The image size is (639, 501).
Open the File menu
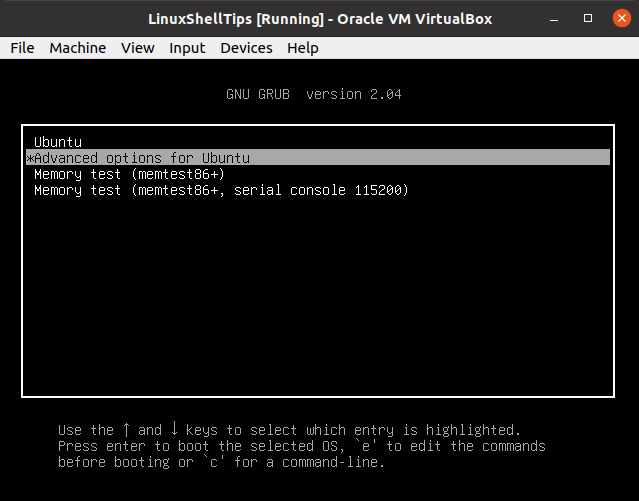pyautogui.click(x=22, y=48)
